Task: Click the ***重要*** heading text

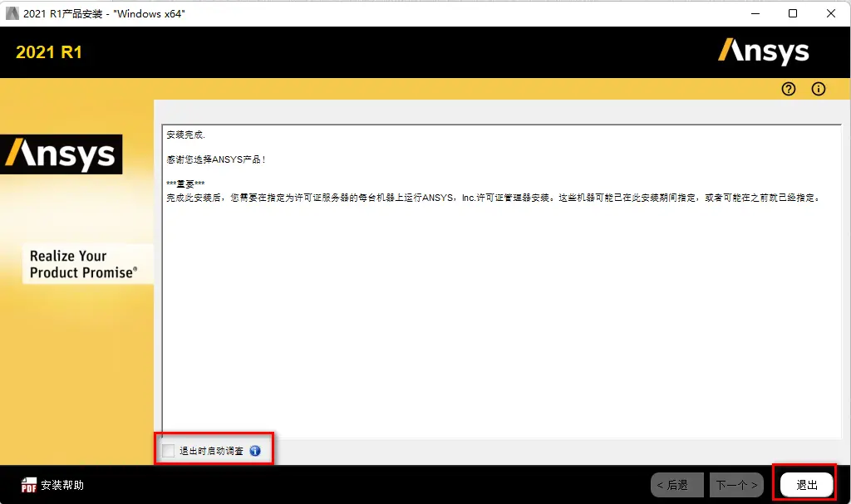Action: pos(185,183)
